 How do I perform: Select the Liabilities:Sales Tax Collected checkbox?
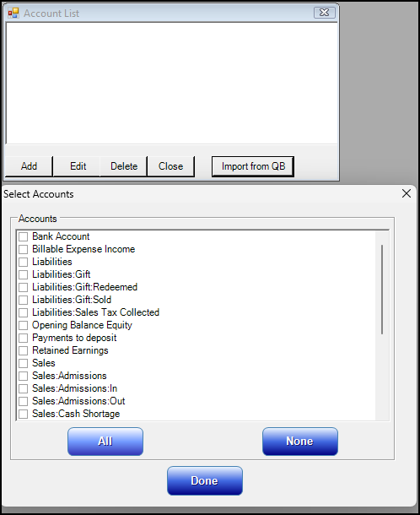click(x=23, y=312)
